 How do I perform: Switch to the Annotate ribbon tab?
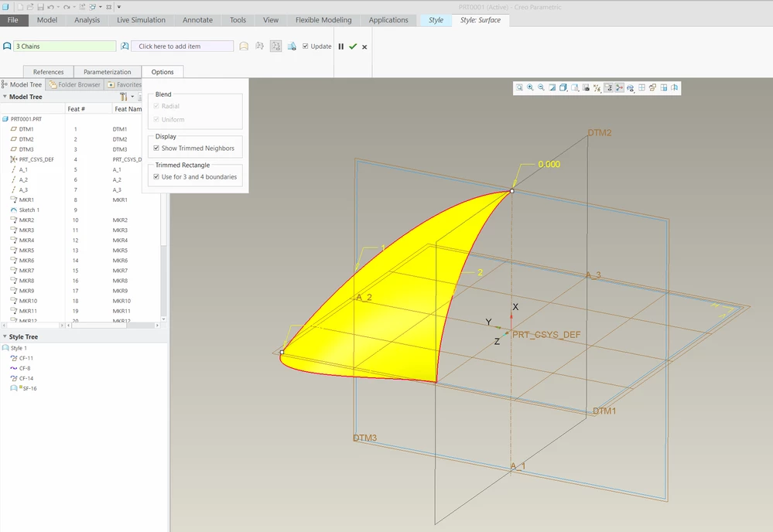(197, 19)
